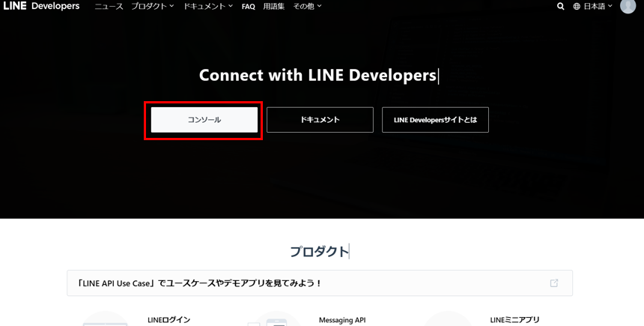Click the search magnifier icon
Image resolution: width=644 pixels, height=326 pixels.
click(560, 6)
